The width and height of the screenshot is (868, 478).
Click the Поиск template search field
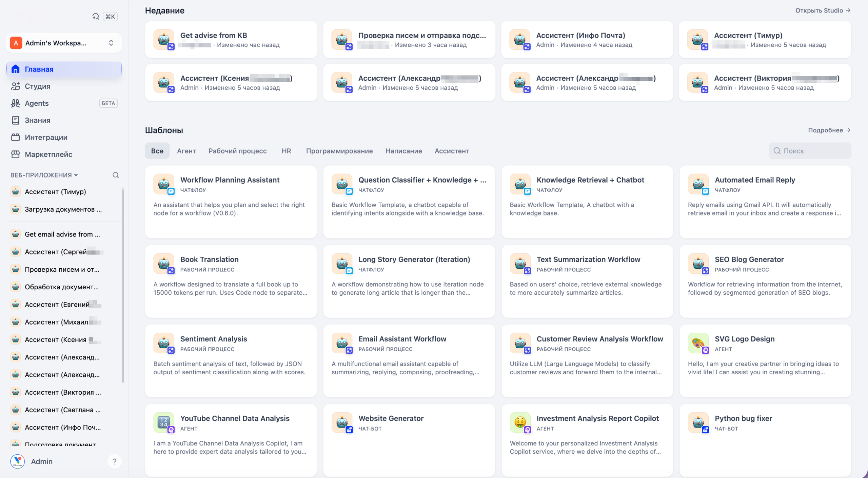coord(810,151)
